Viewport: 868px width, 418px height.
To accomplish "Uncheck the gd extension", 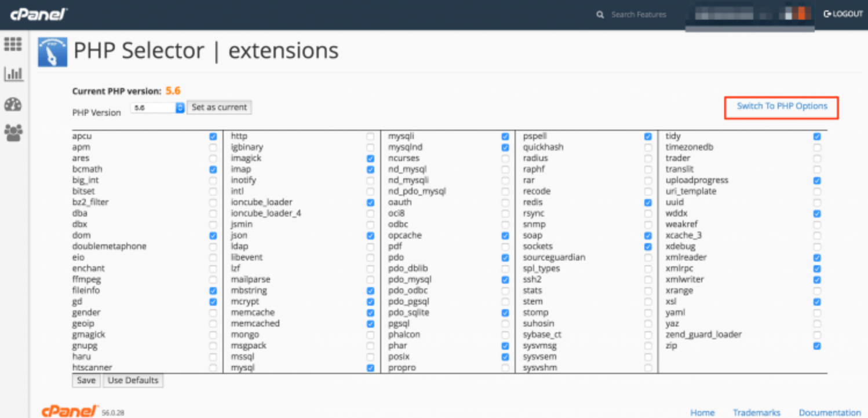I will (213, 302).
